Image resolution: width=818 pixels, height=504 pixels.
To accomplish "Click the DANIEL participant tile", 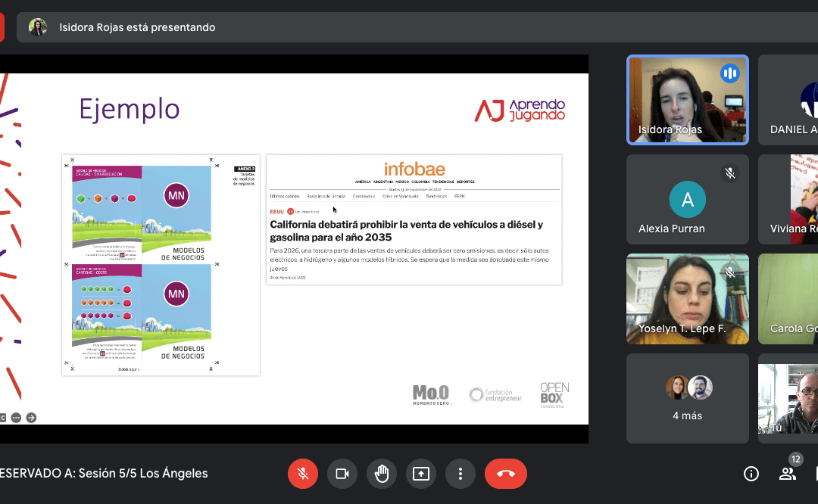I will pyautogui.click(x=788, y=100).
